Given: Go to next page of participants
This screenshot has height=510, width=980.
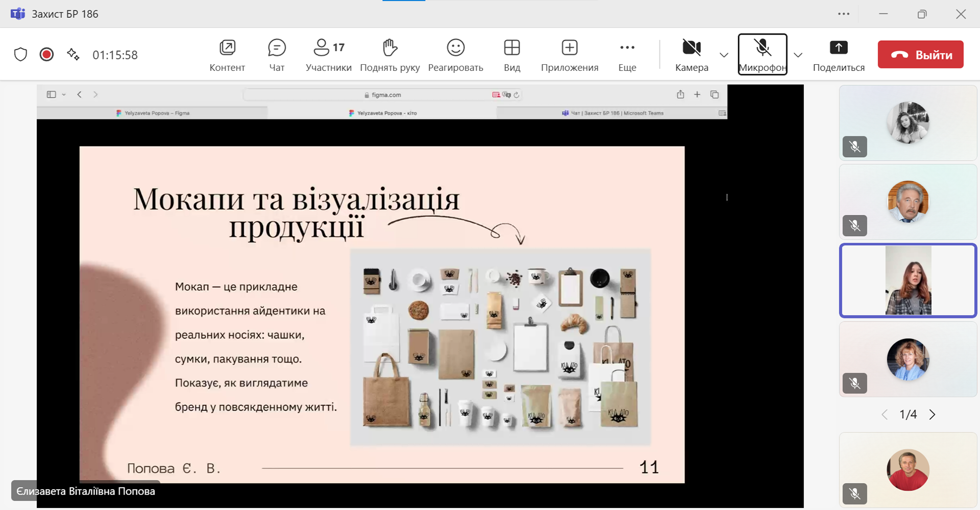Looking at the screenshot, I should tap(932, 415).
